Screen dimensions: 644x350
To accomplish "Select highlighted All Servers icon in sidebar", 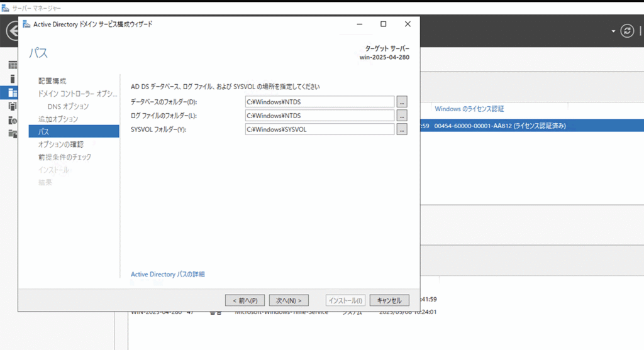I will tap(13, 93).
